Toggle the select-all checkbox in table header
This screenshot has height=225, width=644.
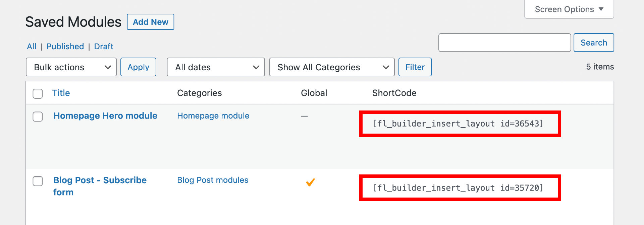click(38, 94)
